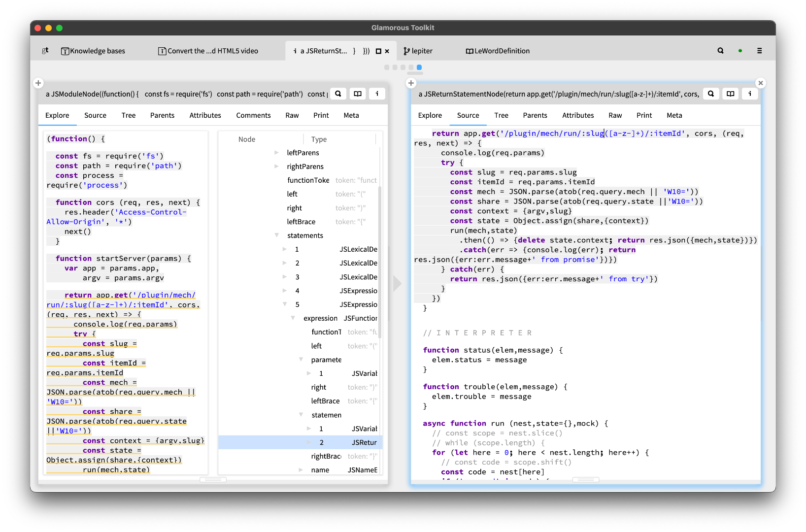Screen dimensions: 806x532
Task: Click book icon in JSReturnStatementNode pane header
Action: tap(730, 94)
